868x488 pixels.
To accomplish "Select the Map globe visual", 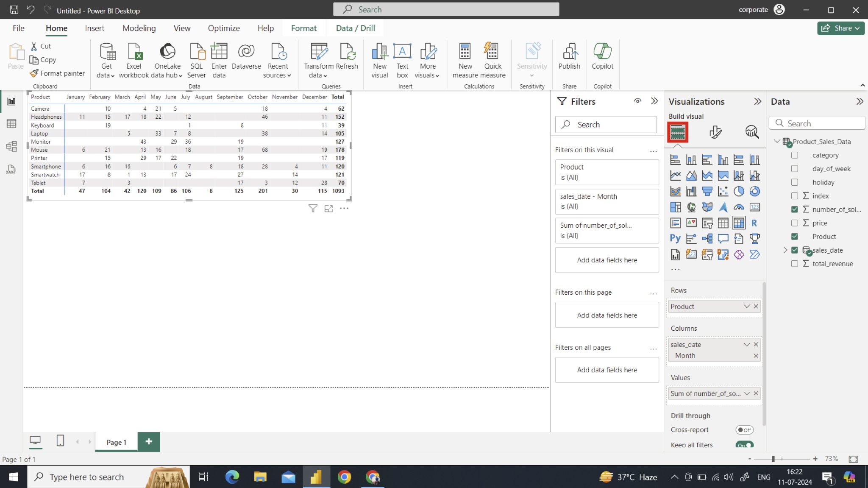I will click(691, 207).
